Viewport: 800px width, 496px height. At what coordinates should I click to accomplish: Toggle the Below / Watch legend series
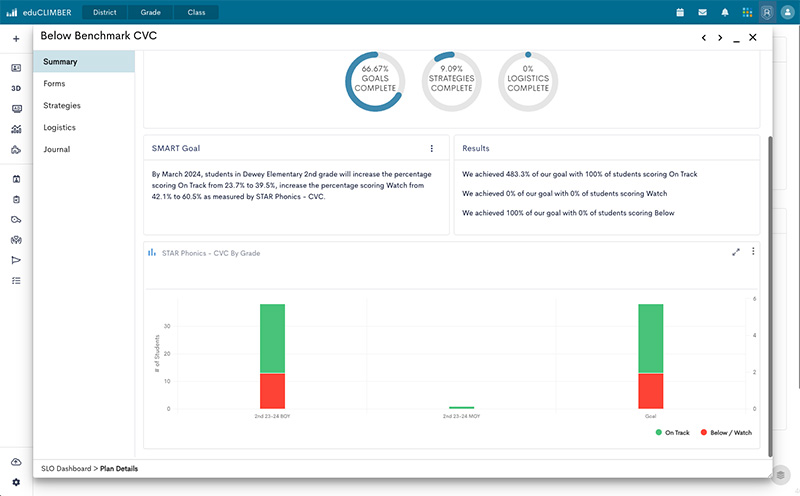pos(728,432)
